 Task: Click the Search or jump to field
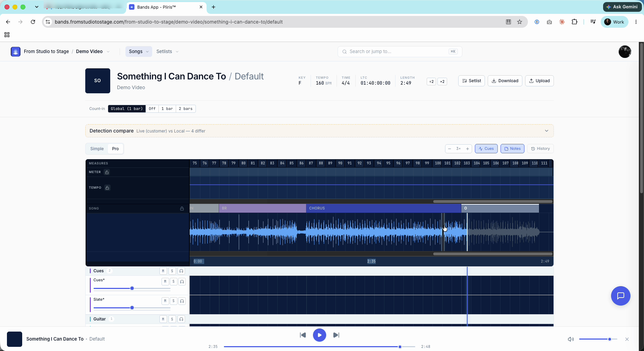[400, 52]
